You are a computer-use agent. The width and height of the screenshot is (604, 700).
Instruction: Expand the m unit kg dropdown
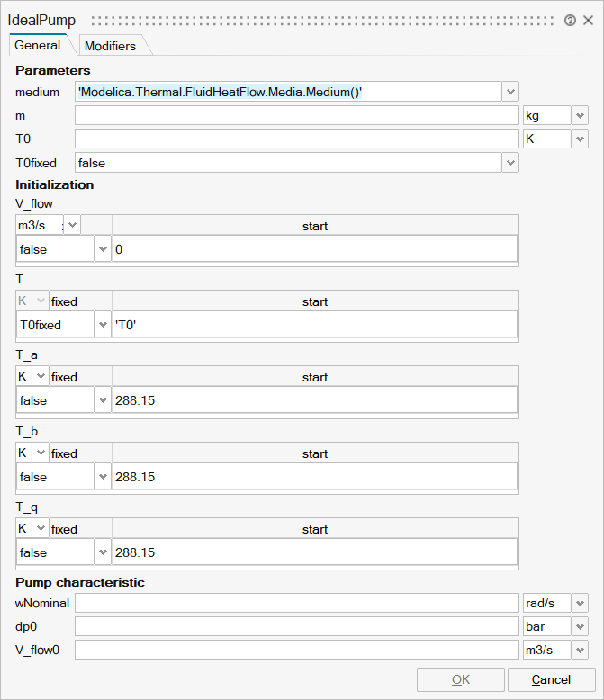(x=580, y=115)
